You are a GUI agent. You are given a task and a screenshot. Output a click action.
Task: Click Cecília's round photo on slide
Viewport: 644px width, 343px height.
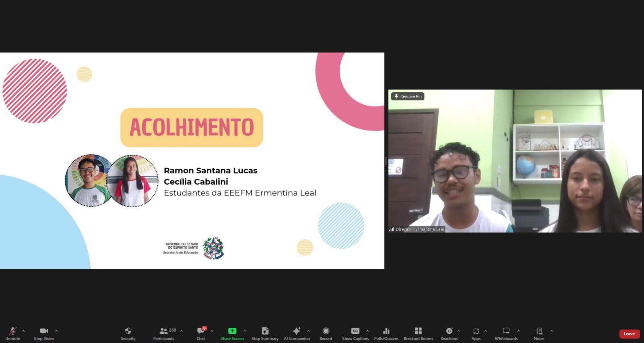click(x=133, y=181)
